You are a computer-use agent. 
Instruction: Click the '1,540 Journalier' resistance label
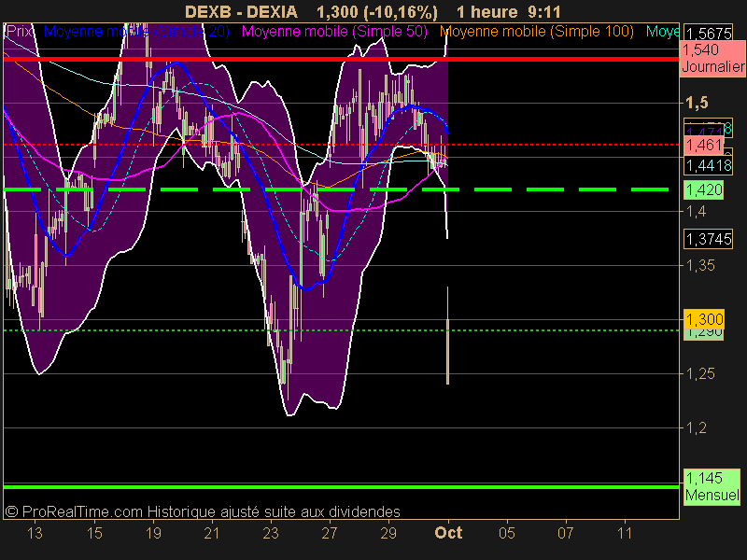(x=712, y=58)
